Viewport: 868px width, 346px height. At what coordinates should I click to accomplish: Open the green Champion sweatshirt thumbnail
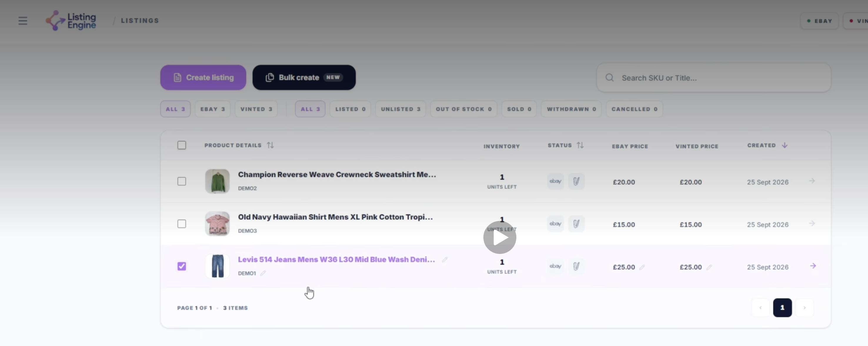tap(217, 182)
